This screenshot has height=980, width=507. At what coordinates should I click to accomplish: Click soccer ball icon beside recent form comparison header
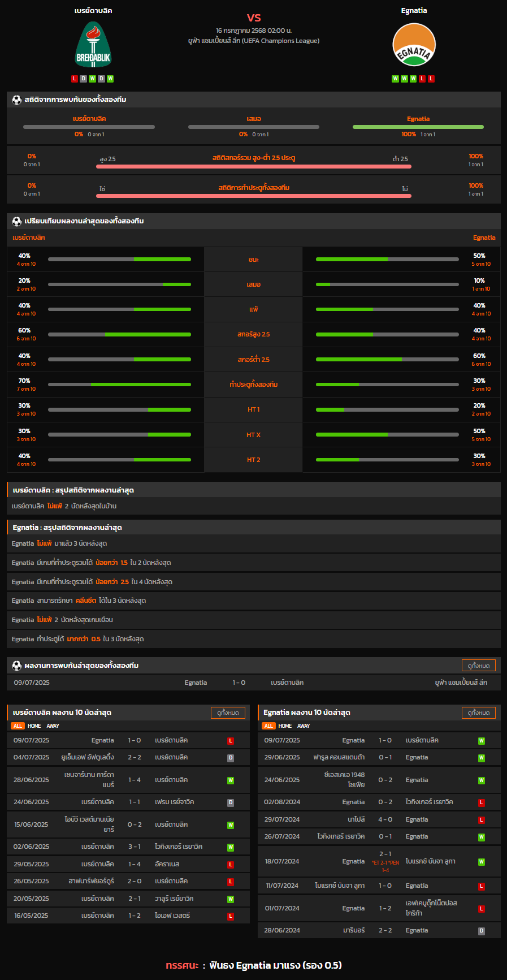pos(16,221)
